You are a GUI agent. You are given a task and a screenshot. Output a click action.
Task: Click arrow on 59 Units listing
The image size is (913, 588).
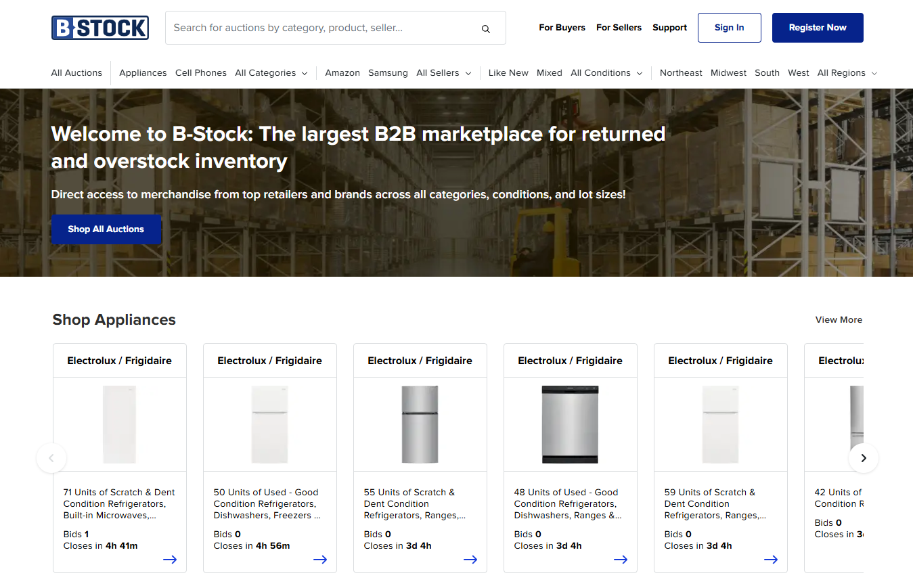coord(770,560)
